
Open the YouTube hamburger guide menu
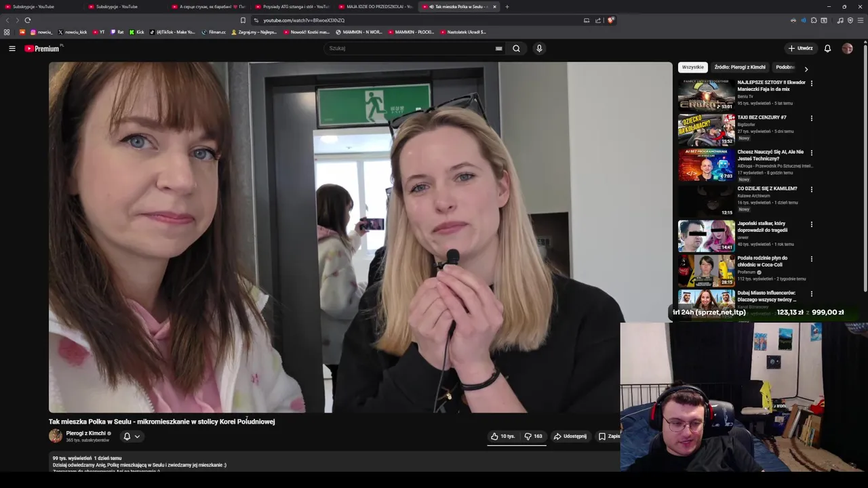pyautogui.click(x=12, y=48)
